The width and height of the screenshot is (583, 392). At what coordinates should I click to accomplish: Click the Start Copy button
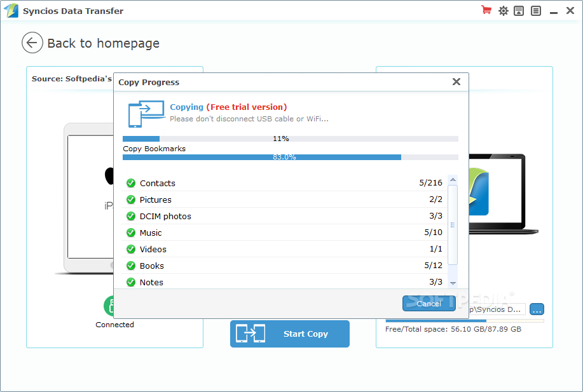click(x=290, y=334)
